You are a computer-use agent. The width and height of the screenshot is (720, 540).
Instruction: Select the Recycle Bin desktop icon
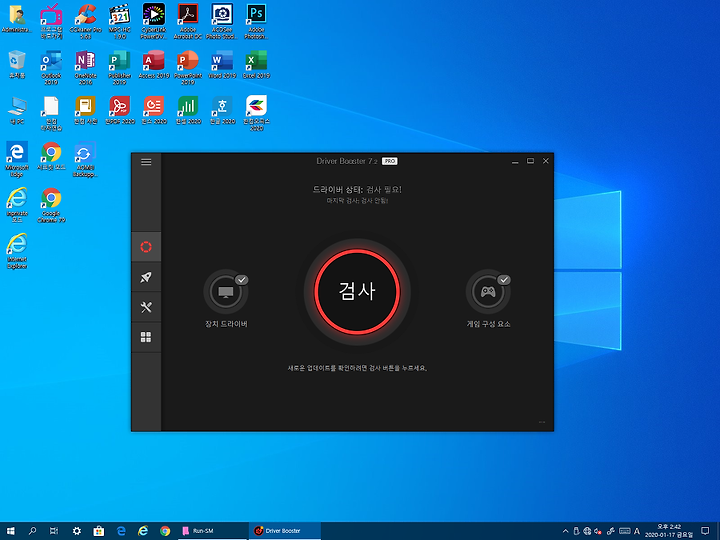[17, 64]
